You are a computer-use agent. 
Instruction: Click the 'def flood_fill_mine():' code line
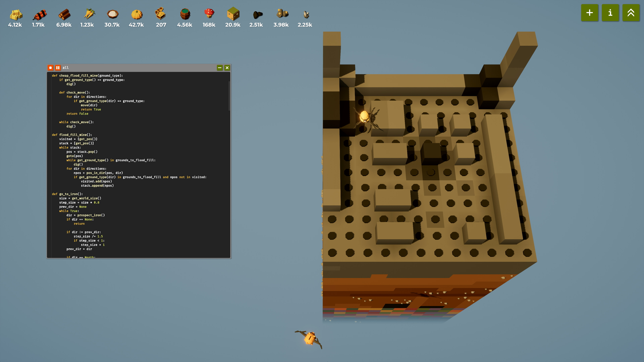[x=72, y=135]
